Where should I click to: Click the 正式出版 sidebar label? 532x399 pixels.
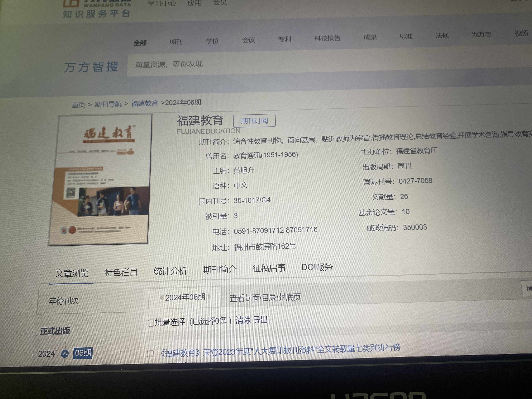tap(55, 331)
